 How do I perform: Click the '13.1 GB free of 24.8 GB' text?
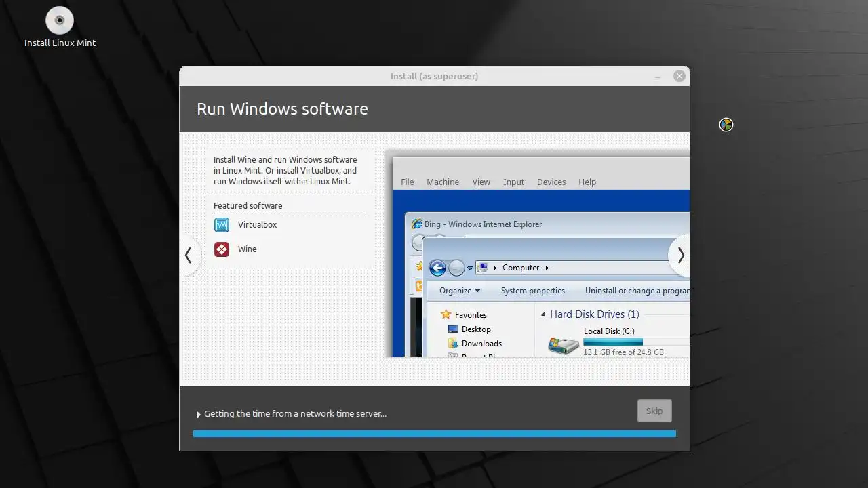coord(624,352)
